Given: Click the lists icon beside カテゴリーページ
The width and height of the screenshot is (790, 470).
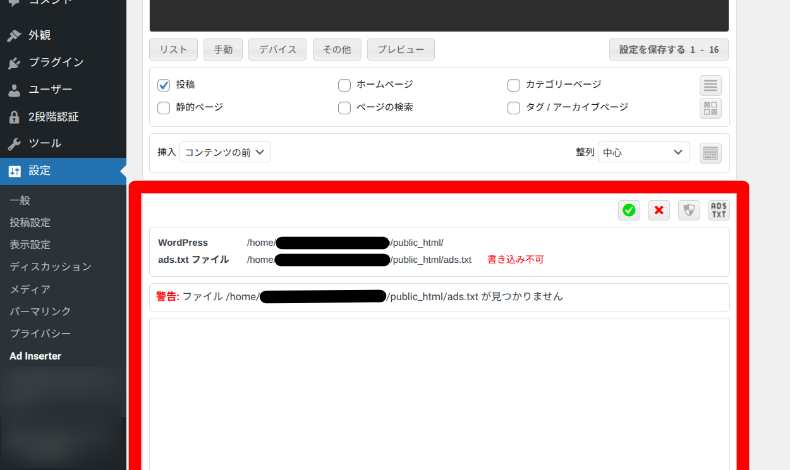Looking at the screenshot, I should coord(710,86).
